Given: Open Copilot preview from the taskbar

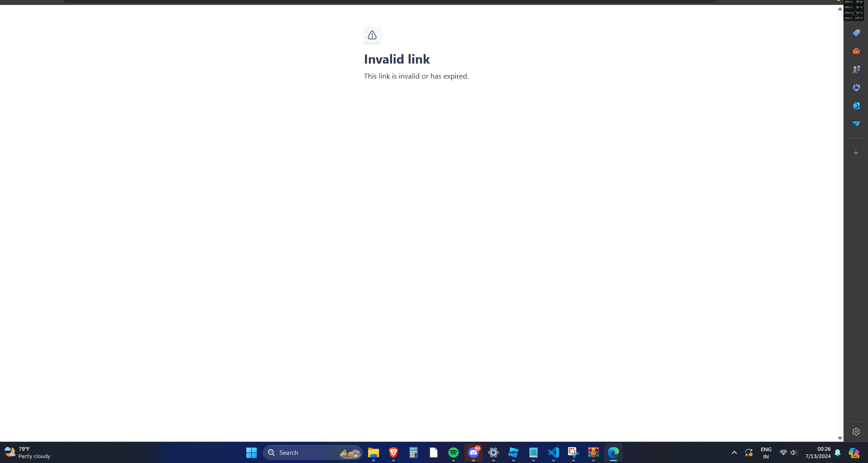Looking at the screenshot, I should tap(854, 453).
